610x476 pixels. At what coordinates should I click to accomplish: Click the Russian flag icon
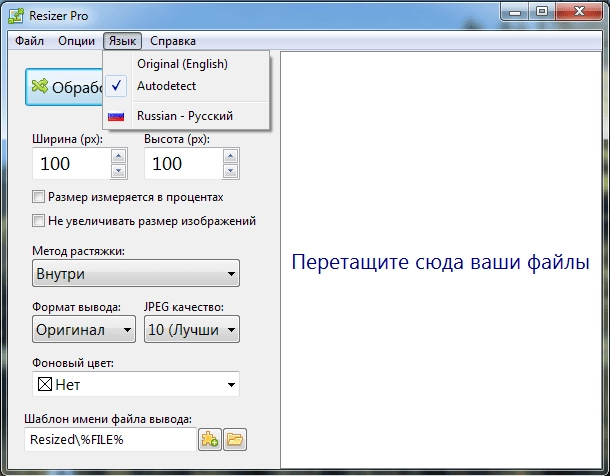click(x=116, y=116)
